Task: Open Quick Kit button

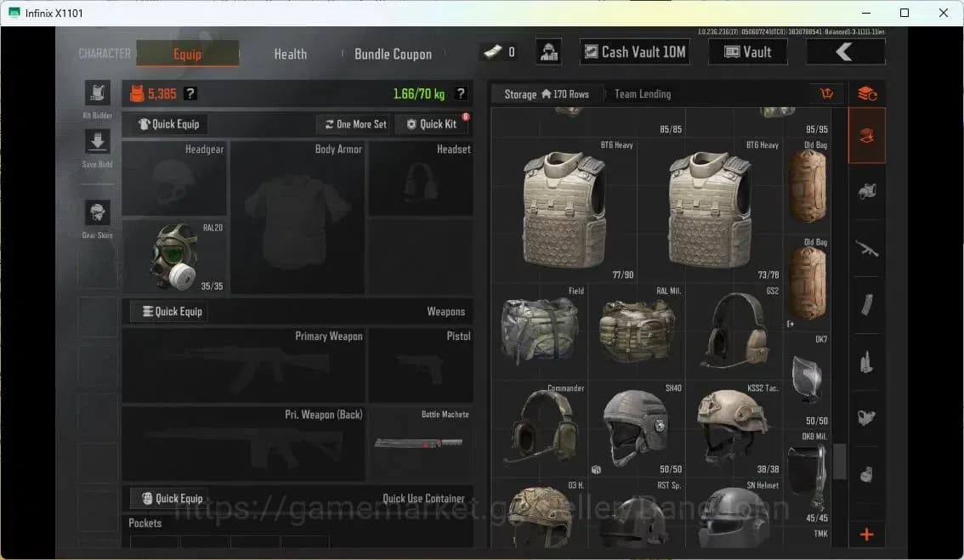Action: coord(432,124)
